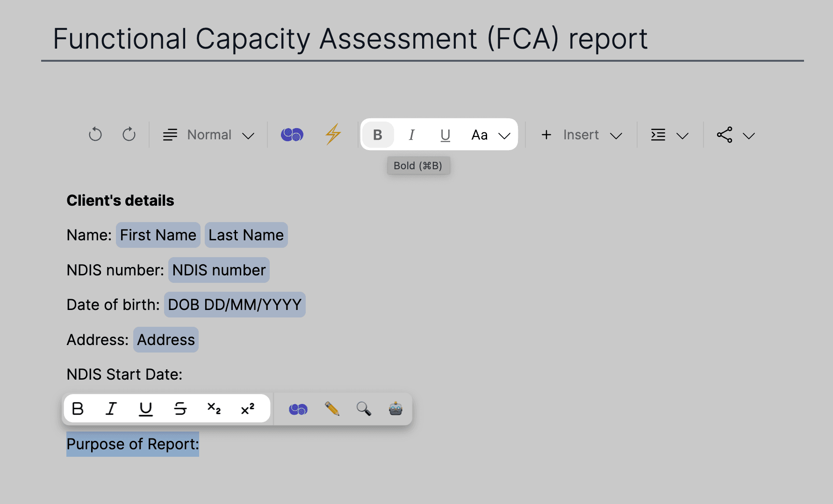The width and height of the screenshot is (833, 504).
Task: Click the report title text field
Action: tap(350, 39)
